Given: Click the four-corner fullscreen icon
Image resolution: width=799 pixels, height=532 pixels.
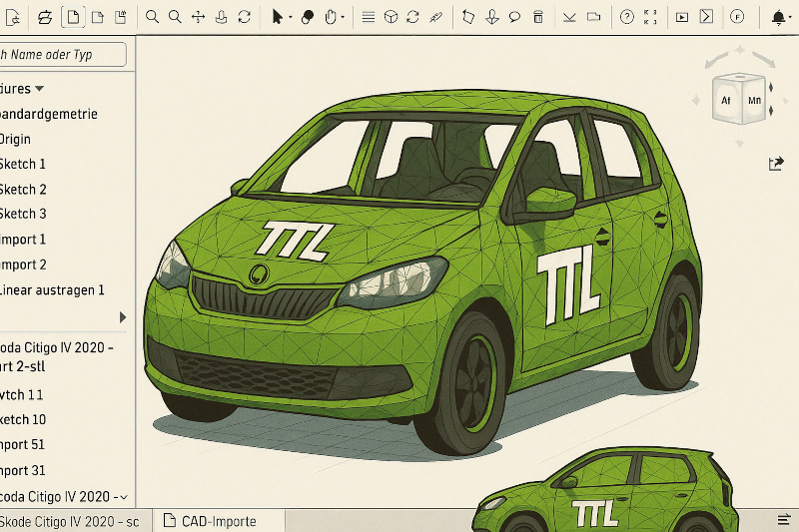Looking at the screenshot, I should point(651,17).
